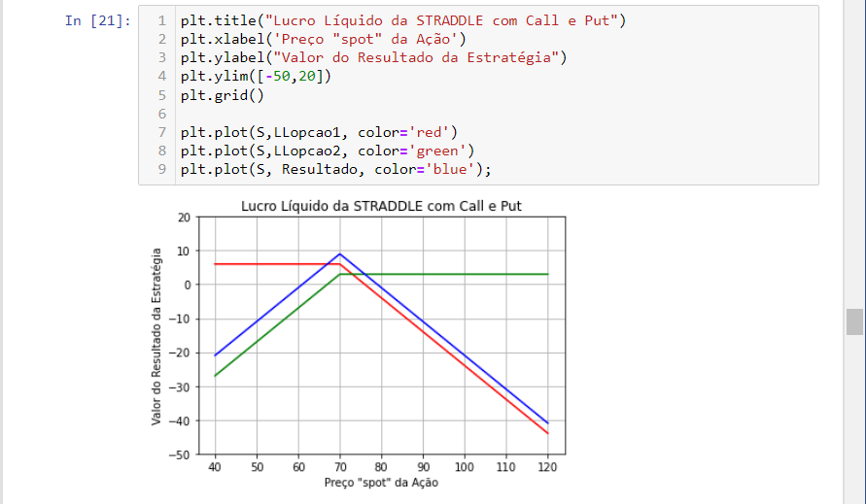Click the notebook vertical scrollbar thumb
Image resolution: width=866 pixels, height=504 pixels.
[x=854, y=321]
